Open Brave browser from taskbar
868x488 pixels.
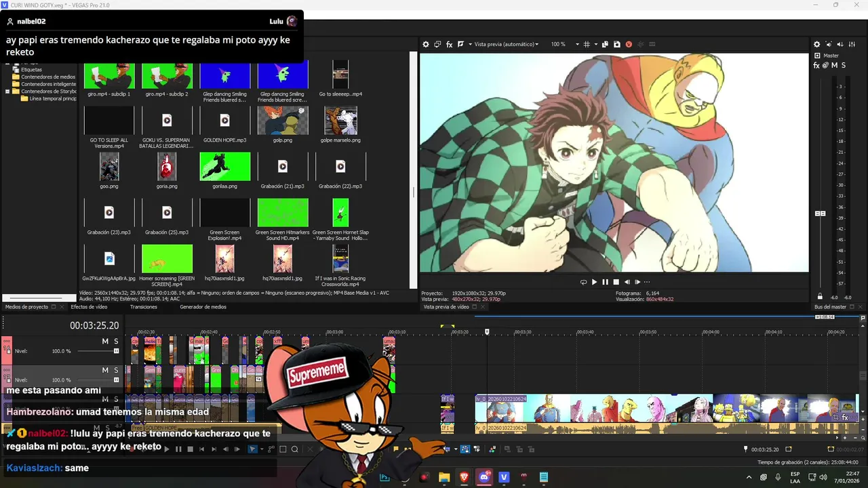(465, 477)
